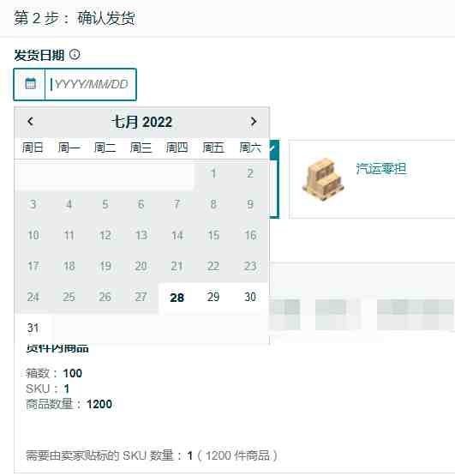
Task: Click the selected shipping card checkmark
Action: pos(273,148)
